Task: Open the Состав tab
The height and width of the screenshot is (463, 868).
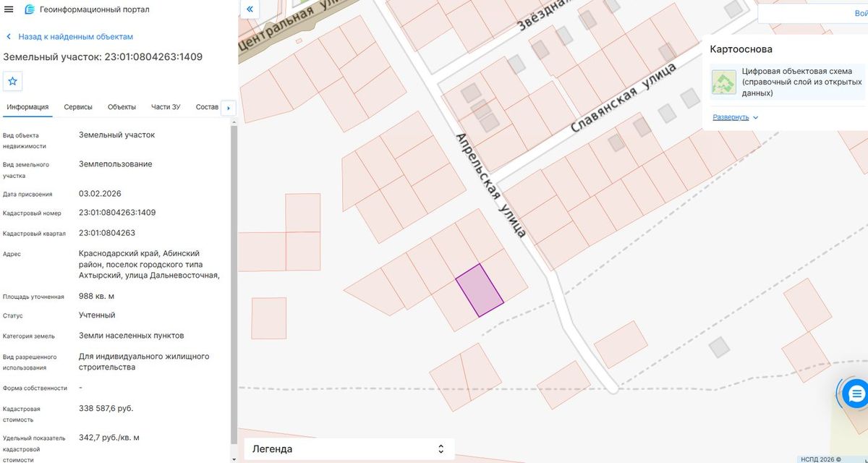Action: coord(207,107)
